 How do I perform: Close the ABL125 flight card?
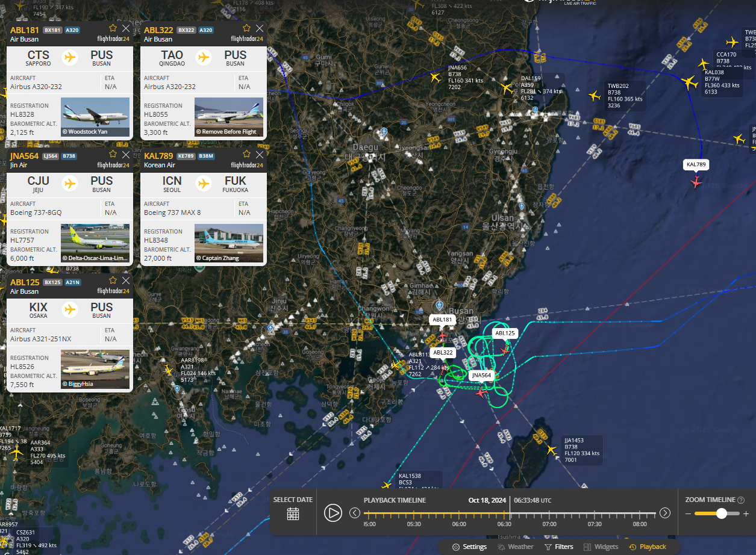(125, 281)
